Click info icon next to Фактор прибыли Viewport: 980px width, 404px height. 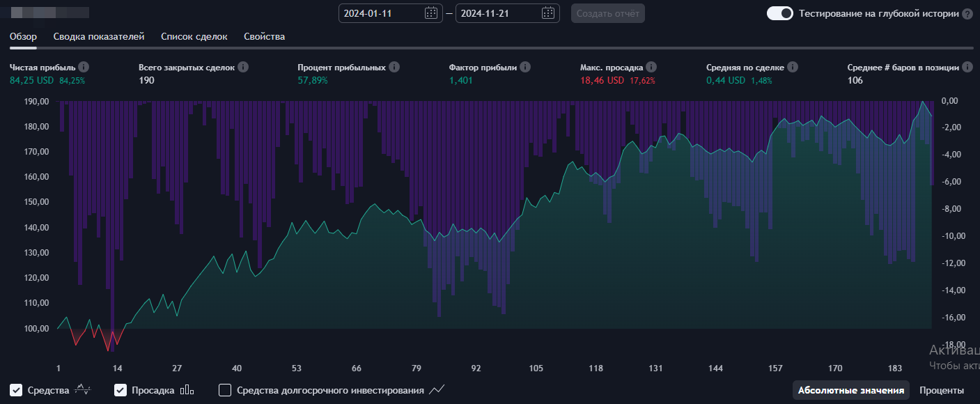525,67
